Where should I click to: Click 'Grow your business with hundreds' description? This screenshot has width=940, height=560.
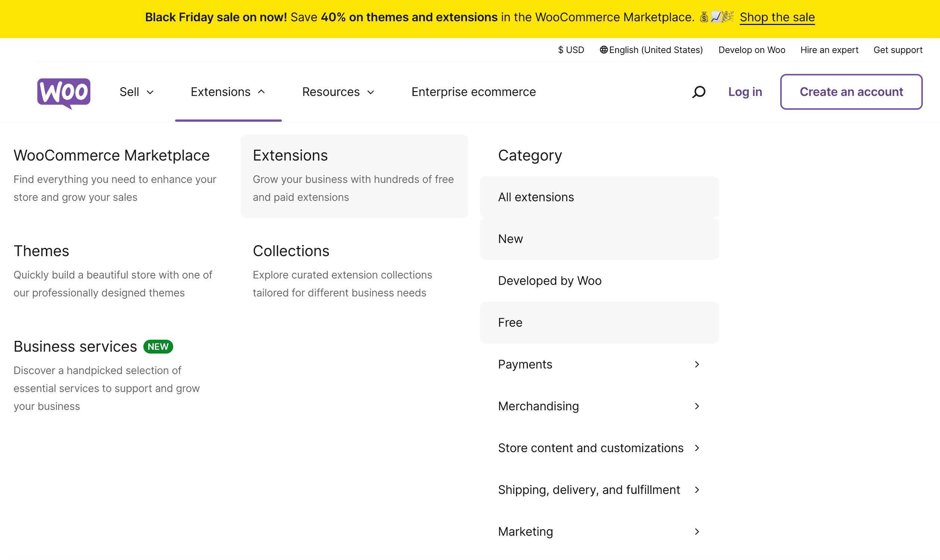pyautogui.click(x=353, y=188)
